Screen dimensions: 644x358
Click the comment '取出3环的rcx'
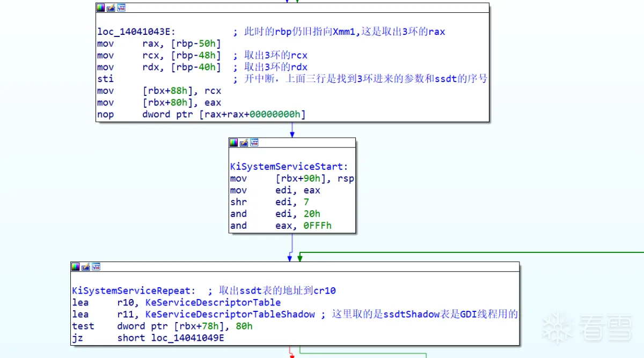tap(270, 56)
